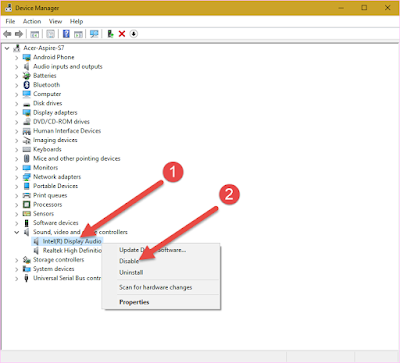Click the Disable down-arrow toolbar icon
The image size is (400, 363).
pos(133,34)
